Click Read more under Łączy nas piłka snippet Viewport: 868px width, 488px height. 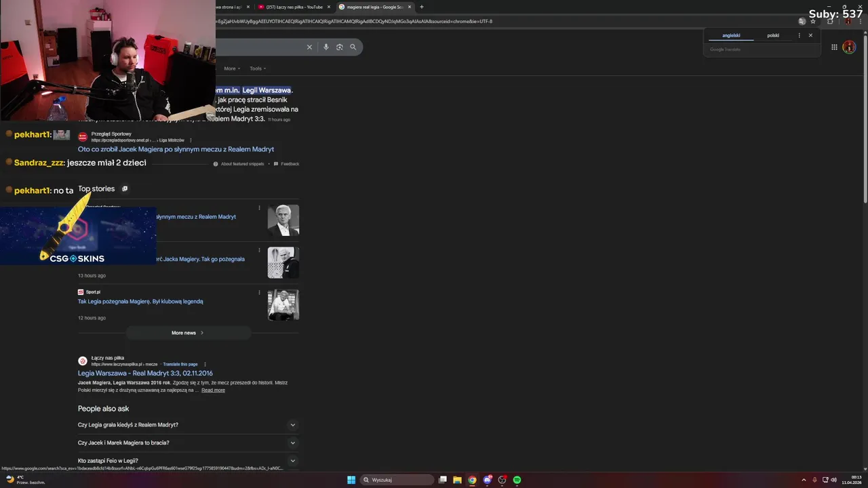pos(213,390)
